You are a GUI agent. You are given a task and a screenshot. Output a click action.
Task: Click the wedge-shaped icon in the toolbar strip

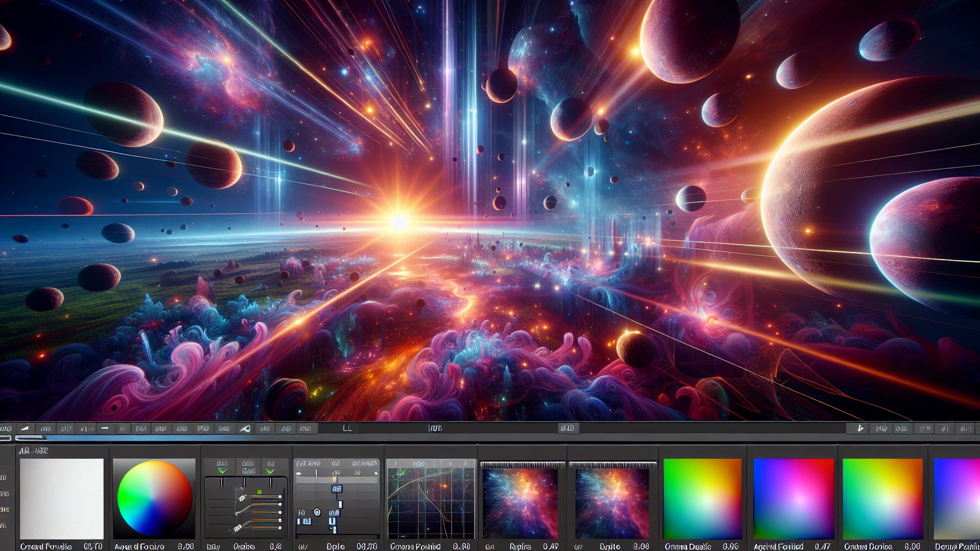25,429
